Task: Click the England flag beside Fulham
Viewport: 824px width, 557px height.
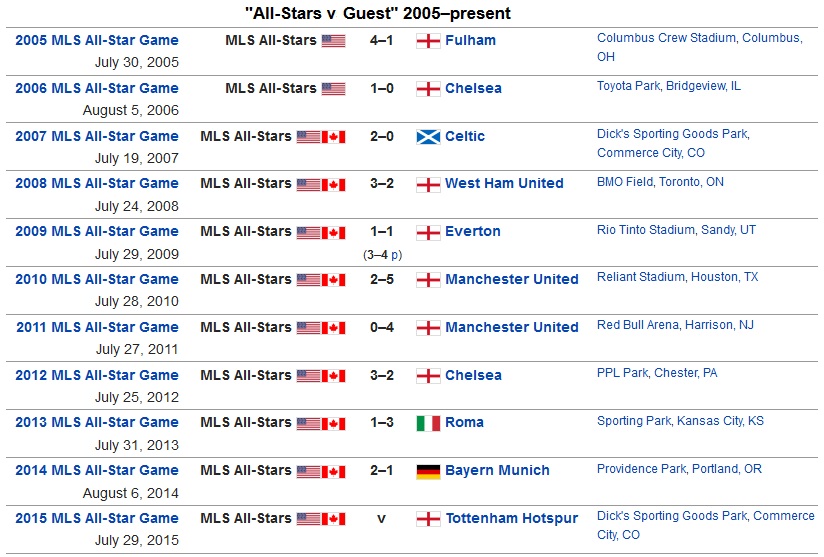Action: click(428, 41)
